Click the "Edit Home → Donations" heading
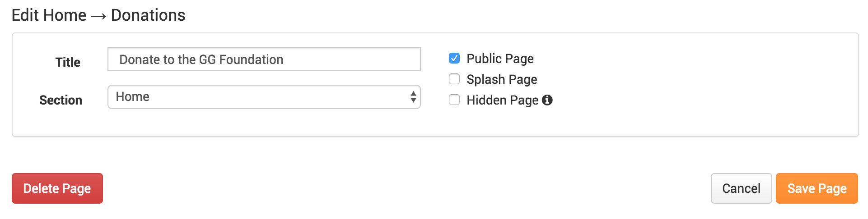 coord(98,15)
